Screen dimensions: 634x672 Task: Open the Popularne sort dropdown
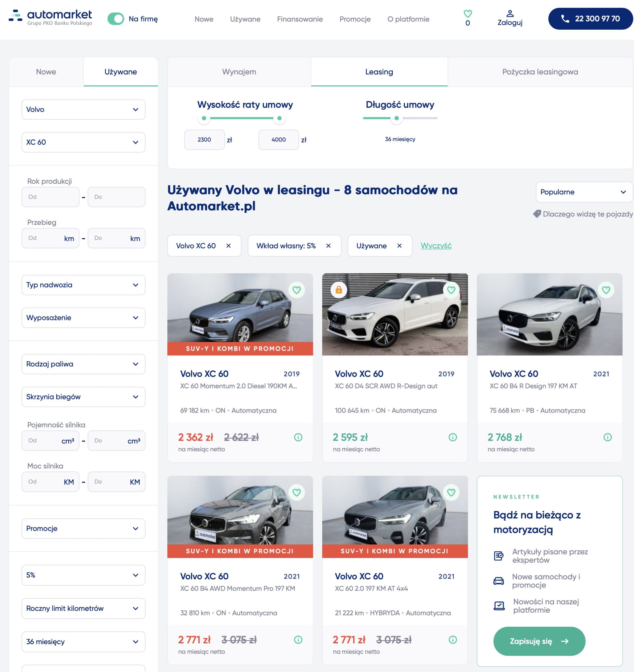point(584,192)
